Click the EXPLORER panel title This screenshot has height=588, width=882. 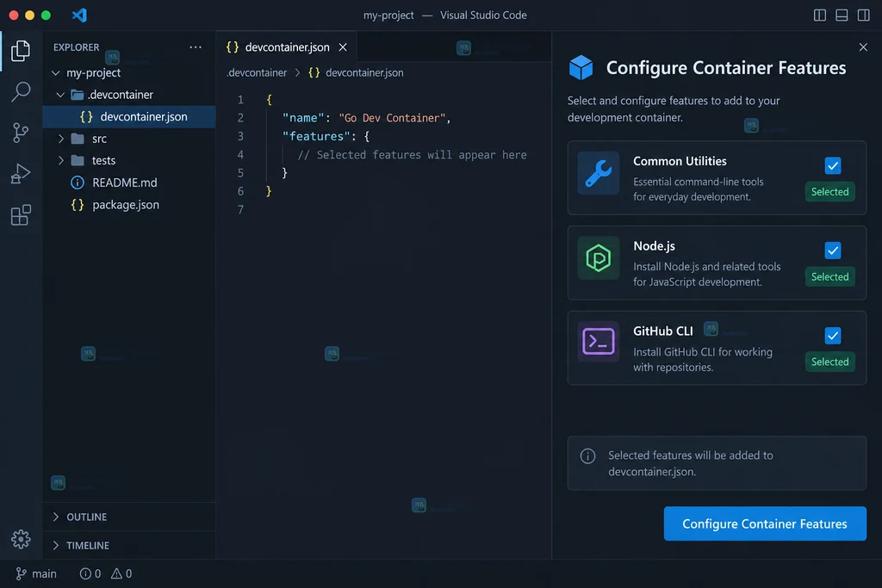click(76, 47)
